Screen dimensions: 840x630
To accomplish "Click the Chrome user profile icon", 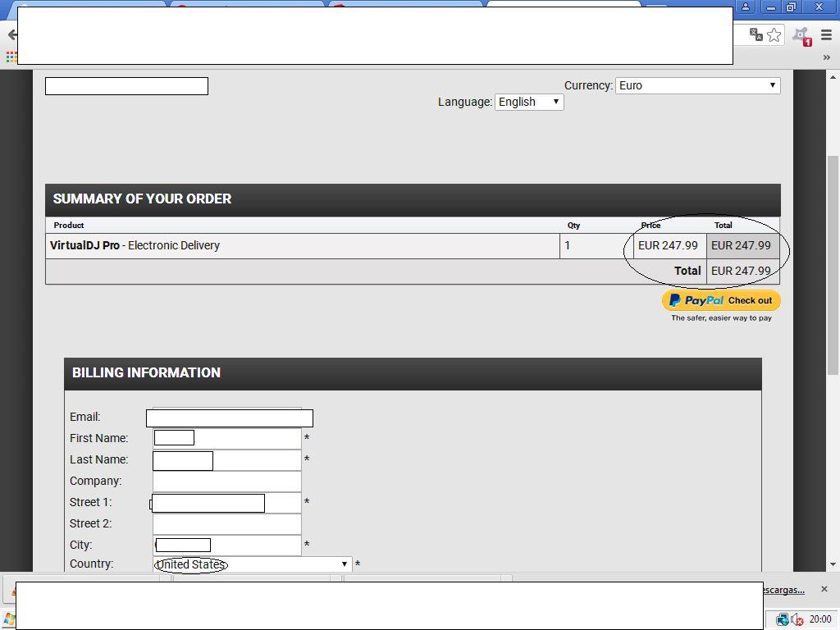I will (x=745, y=7).
